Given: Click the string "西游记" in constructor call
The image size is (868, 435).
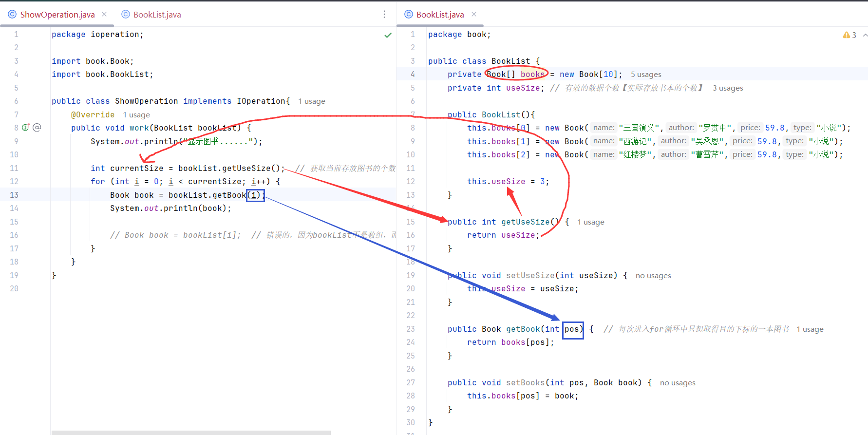Looking at the screenshot, I should tap(635, 141).
